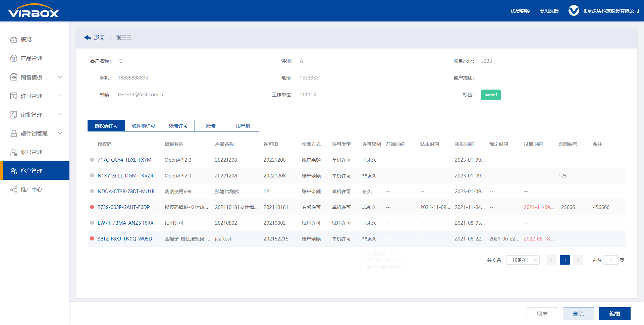
Task: Select the 授权码许可 tab
Action: pyautogui.click(x=106, y=126)
